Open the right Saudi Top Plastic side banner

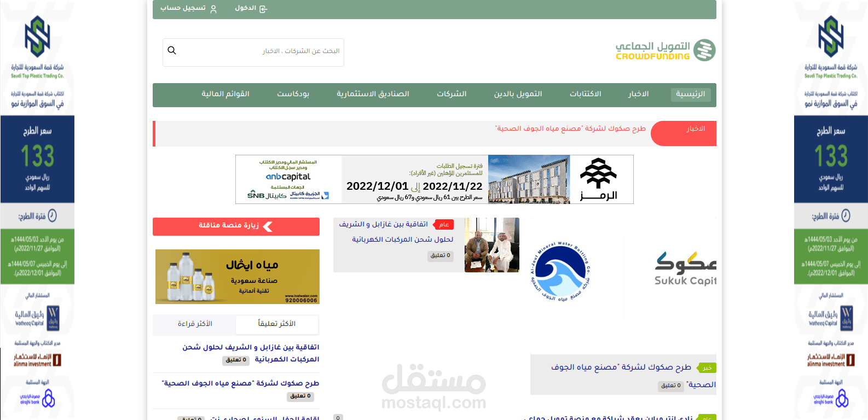point(831,210)
